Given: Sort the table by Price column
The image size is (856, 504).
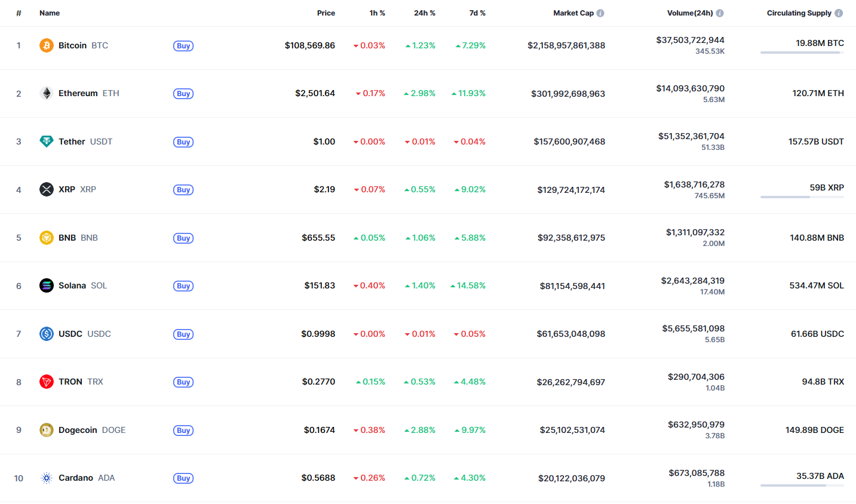Looking at the screenshot, I should point(326,13).
